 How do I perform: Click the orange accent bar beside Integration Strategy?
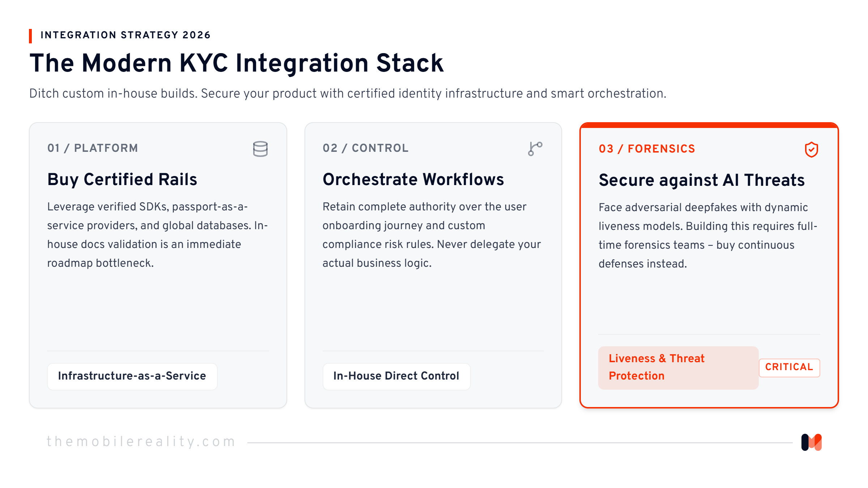[31, 36]
